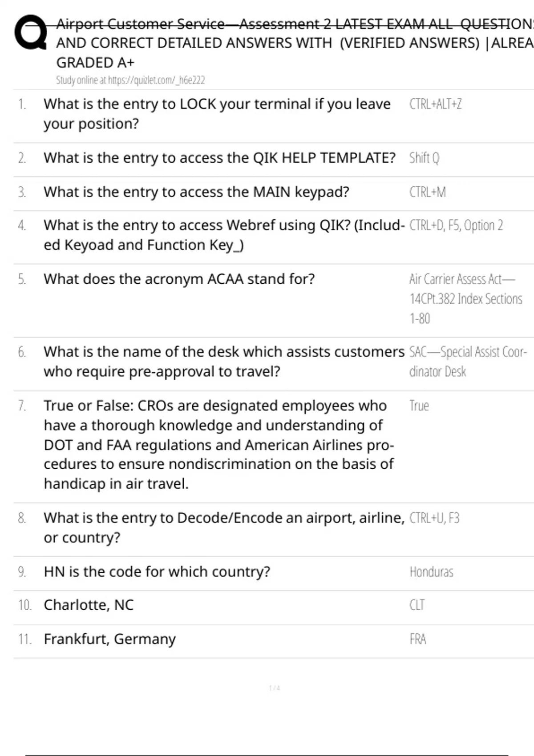This screenshot has width=534, height=756.
Task: Click the 'GRADED A+' heading text
Action: [x=95, y=63]
